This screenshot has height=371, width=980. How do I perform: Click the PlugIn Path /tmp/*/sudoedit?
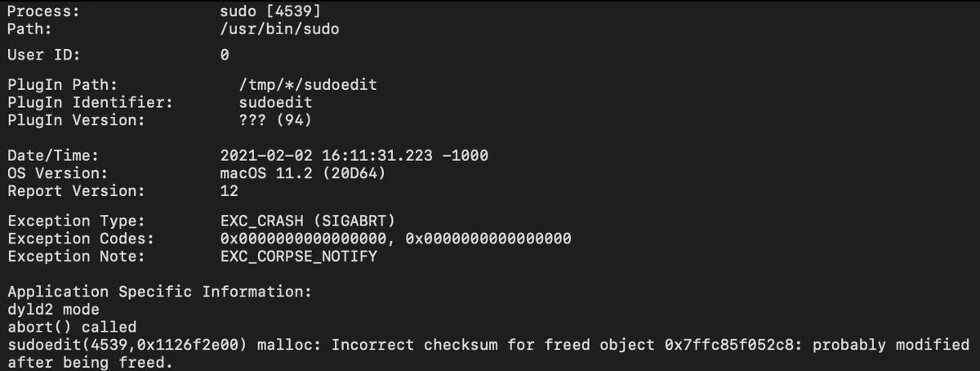[x=308, y=84]
